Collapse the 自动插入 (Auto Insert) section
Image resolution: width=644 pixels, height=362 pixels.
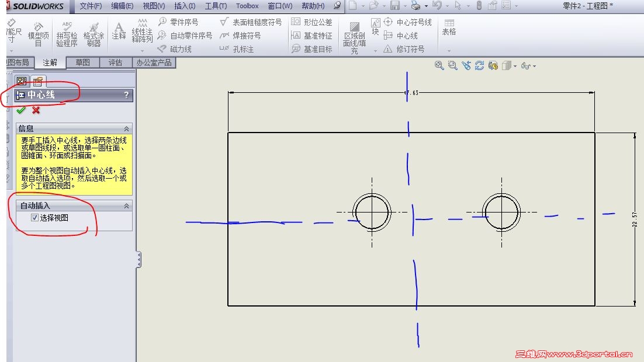click(126, 206)
